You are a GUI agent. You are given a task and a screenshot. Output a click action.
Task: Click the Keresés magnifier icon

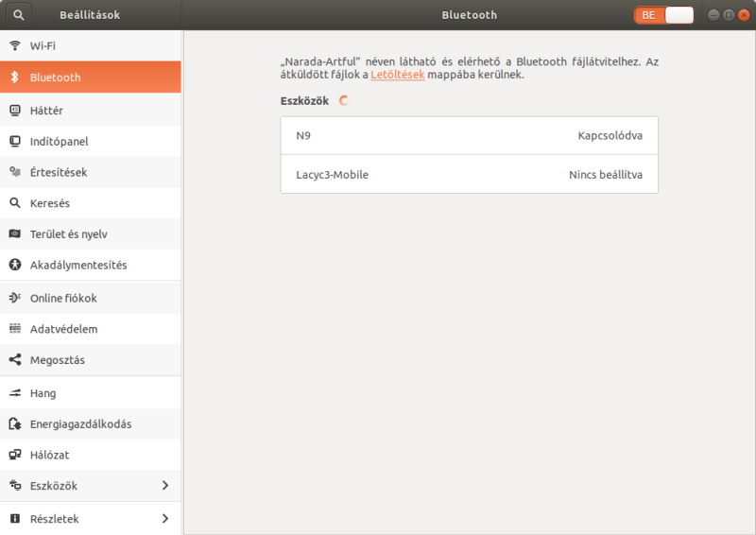coord(15,203)
